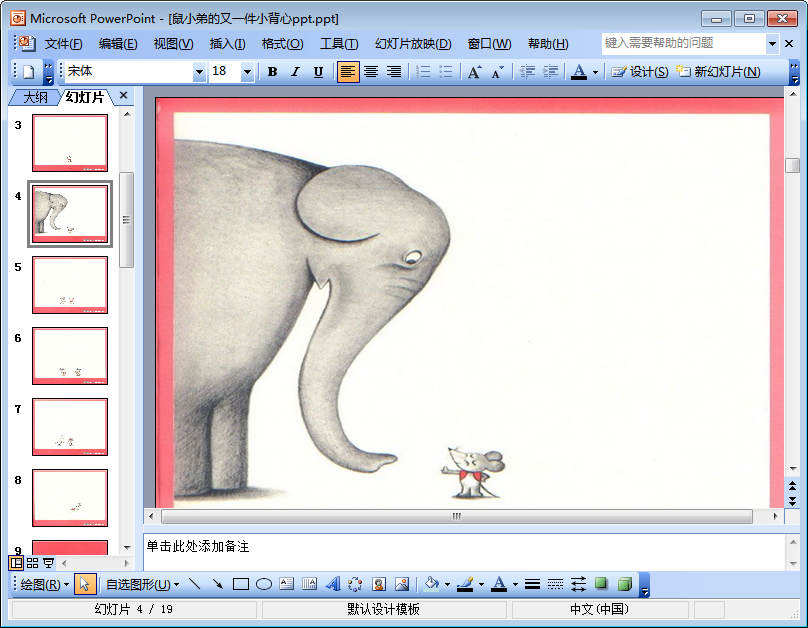Viewport: 808px width, 628px height.
Task: Open the 插入(I) menu
Action: [x=227, y=44]
